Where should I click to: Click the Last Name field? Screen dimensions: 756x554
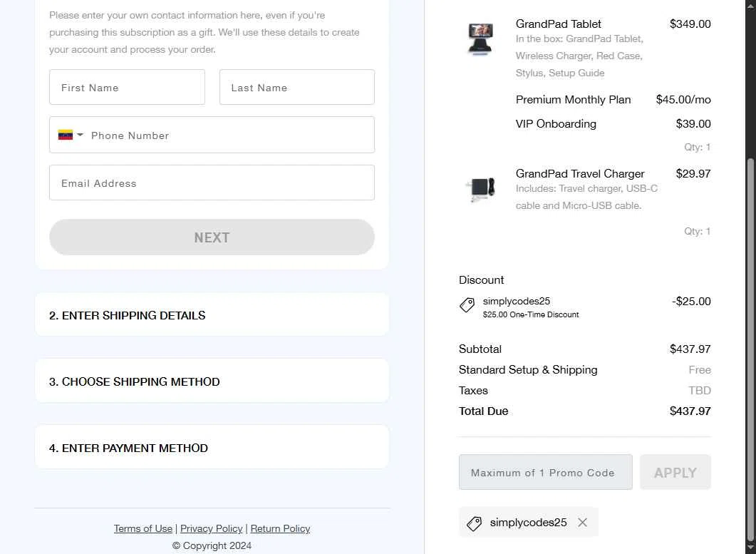(297, 88)
